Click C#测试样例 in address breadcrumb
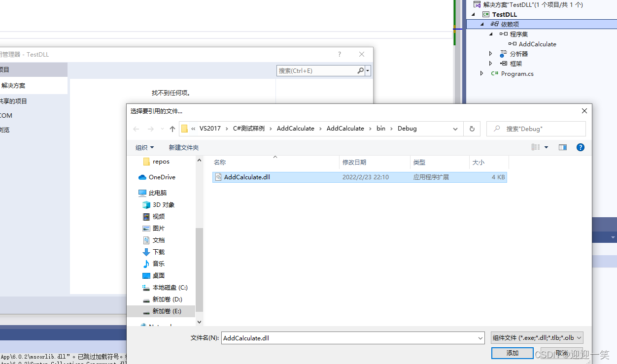The height and width of the screenshot is (364, 617). tap(249, 129)
